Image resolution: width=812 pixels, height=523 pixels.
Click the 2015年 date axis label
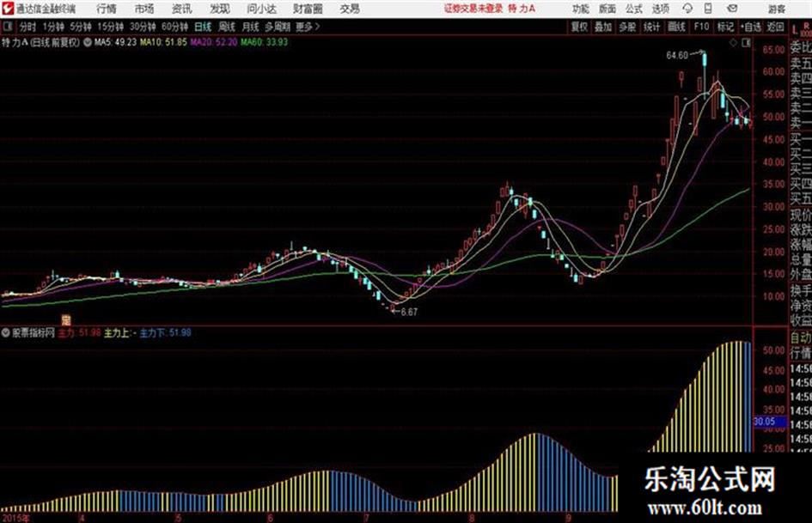click(15, 518)
